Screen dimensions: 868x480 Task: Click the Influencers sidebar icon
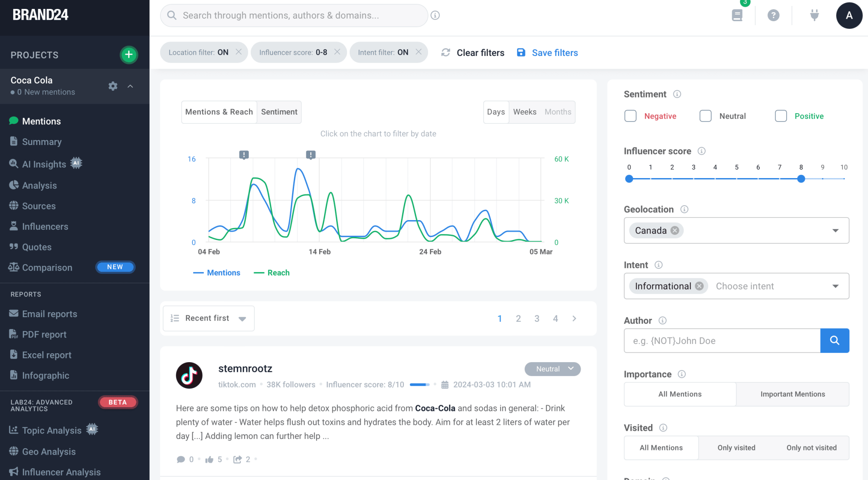(x=14, y=226)
